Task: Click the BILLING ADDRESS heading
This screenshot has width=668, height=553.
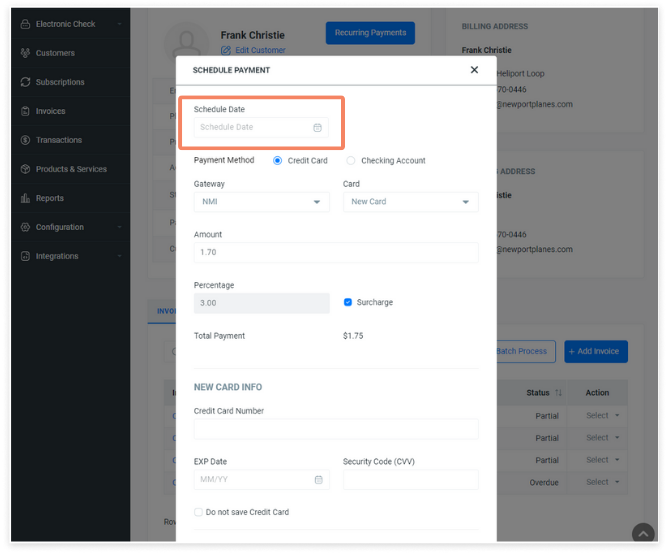Action: click(x=495, y=26)
